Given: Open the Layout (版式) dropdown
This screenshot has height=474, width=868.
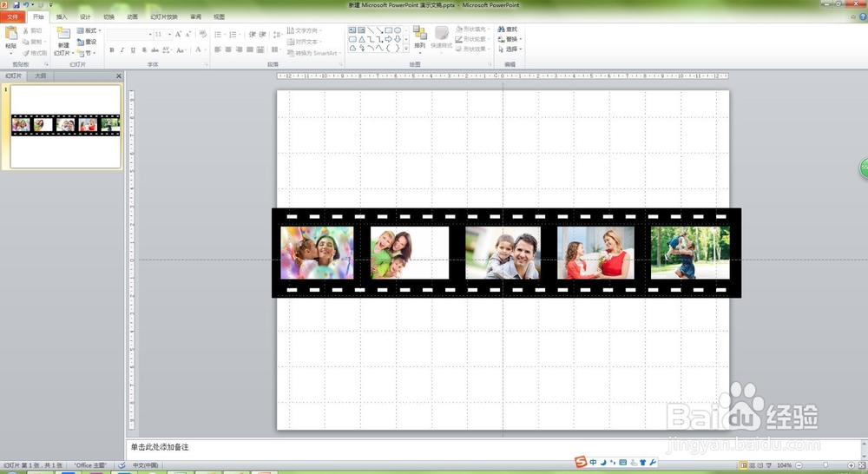Looking at the screenshot, I should click(89, 30).
